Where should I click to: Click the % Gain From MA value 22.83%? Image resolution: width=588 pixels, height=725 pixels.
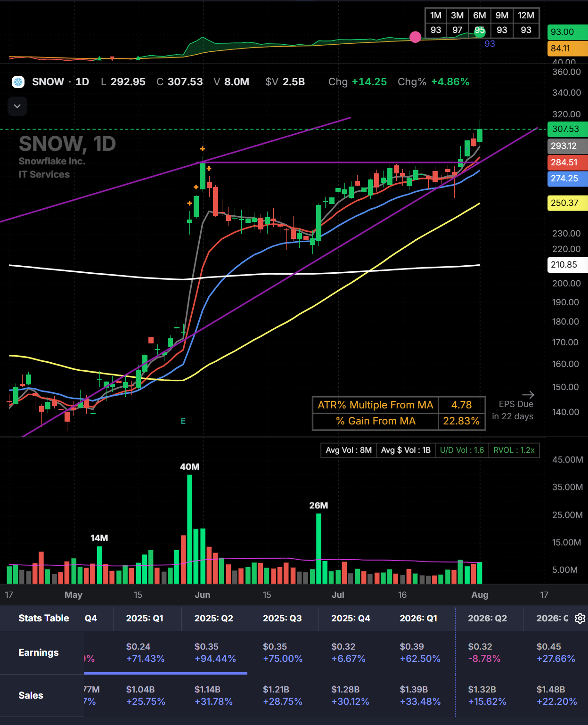[x=461, y=421]
